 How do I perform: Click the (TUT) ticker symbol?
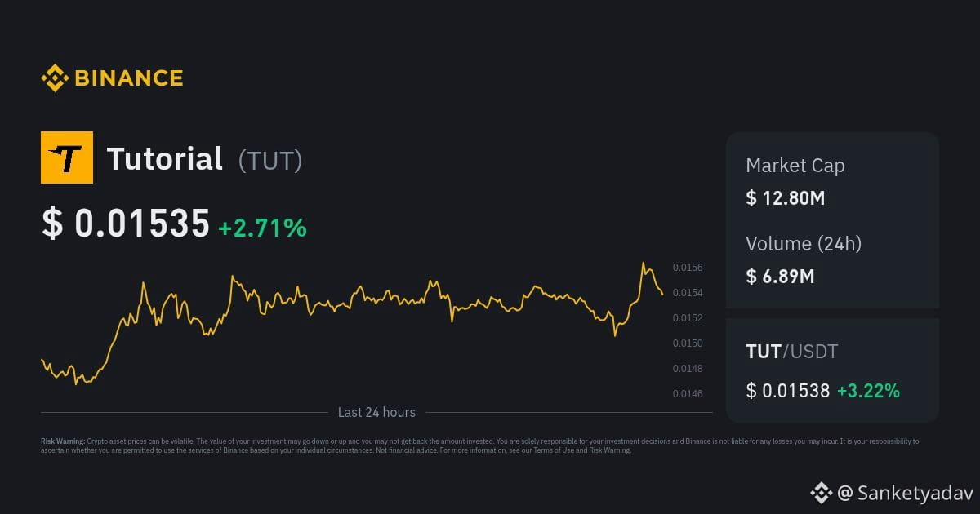270,160
